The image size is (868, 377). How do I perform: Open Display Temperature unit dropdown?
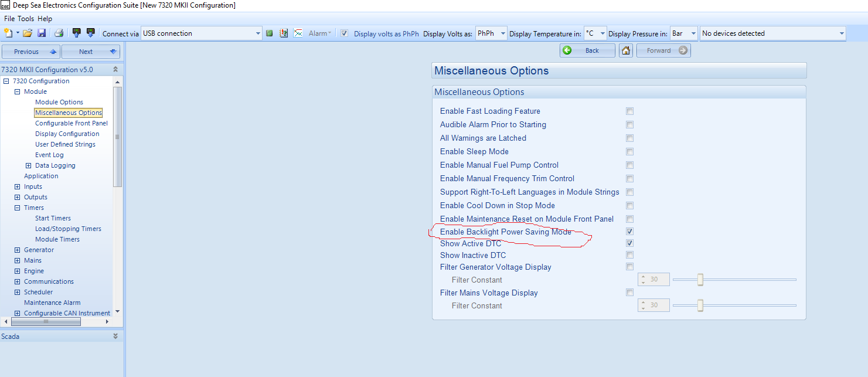pos(595,33)
